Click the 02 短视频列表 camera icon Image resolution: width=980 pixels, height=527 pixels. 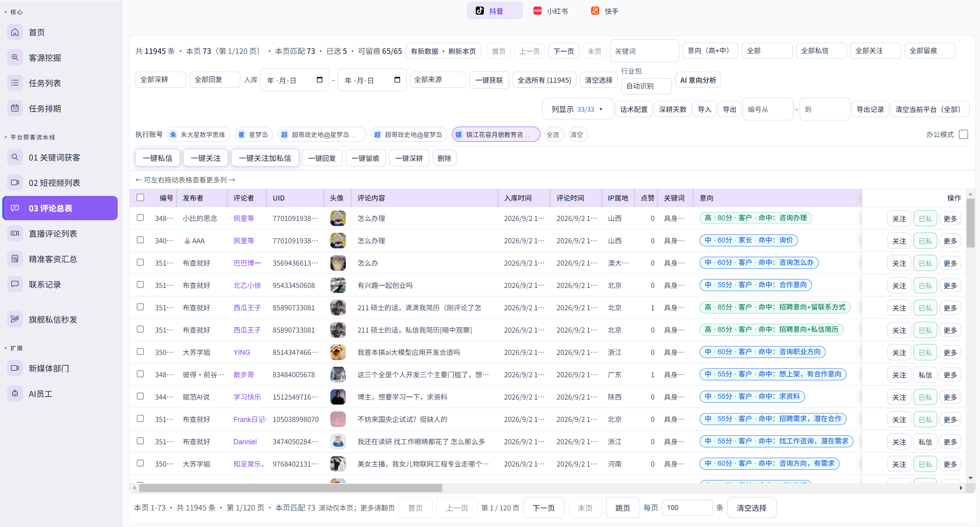(15, 182)
